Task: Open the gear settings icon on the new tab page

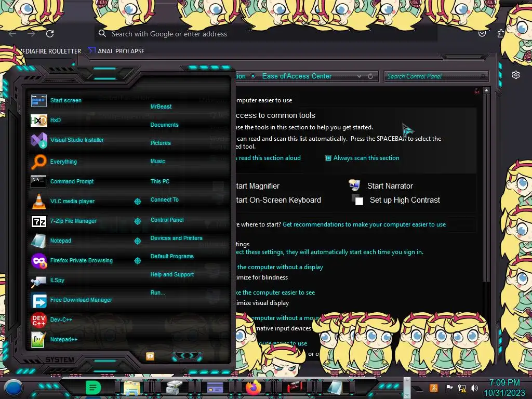Action: point(516,75)
